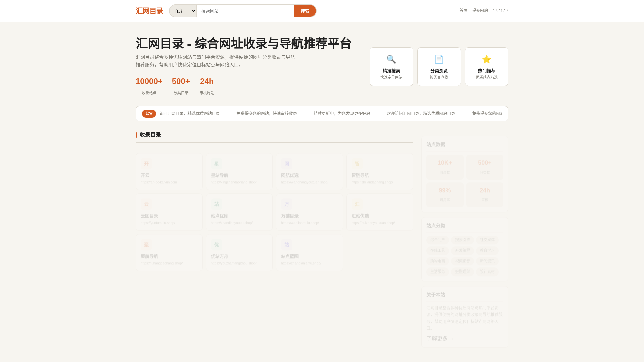Click the 站 icon on 站点优库 card

pyautogui.click(x=216, y=204)
